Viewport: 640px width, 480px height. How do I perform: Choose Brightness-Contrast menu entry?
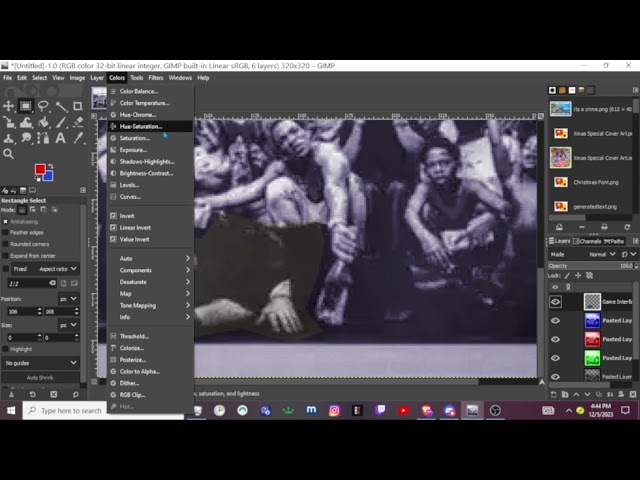[150, 173]
